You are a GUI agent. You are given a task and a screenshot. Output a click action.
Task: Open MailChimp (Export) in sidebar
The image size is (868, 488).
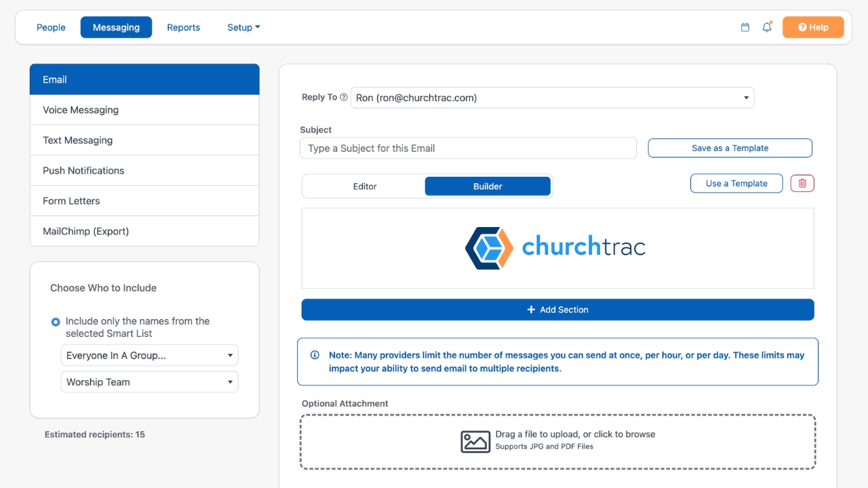pos(144,231)
